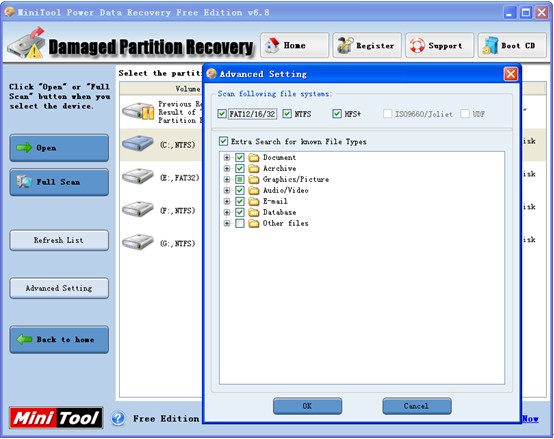Click the Advanced Setting sidebar button
This screenshot has height=439, width=554.
pyautogui.click(x=59, y=288)
